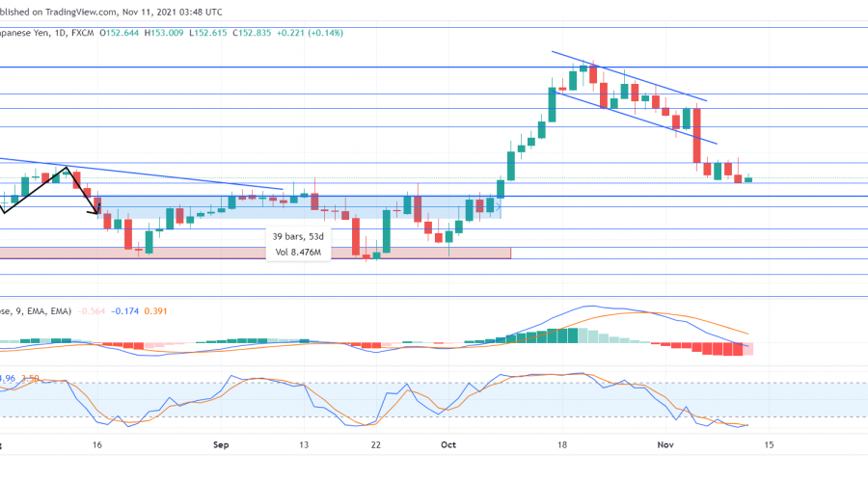
Task: Click the '18' date axis label
Action: click(x=562, y=445)
